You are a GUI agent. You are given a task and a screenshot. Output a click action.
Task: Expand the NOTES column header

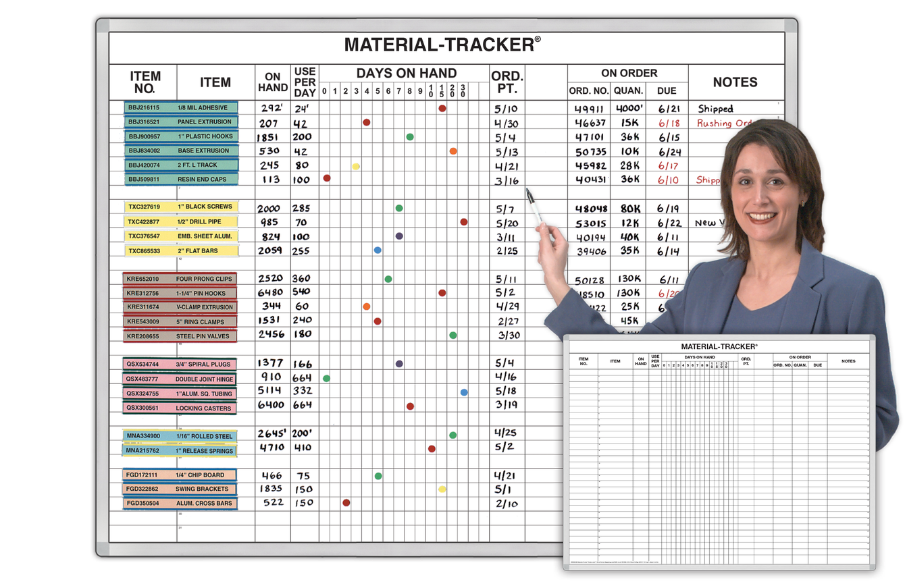[x=735, y=82]
